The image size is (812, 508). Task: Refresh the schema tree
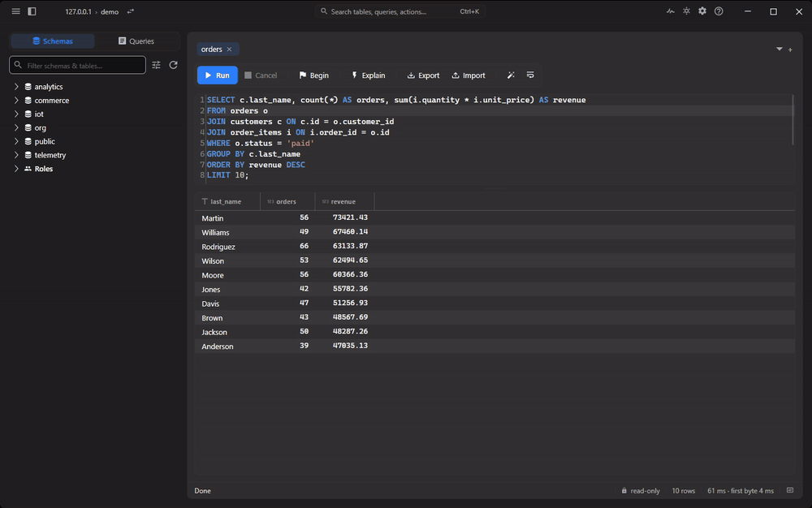pos(174,65)
